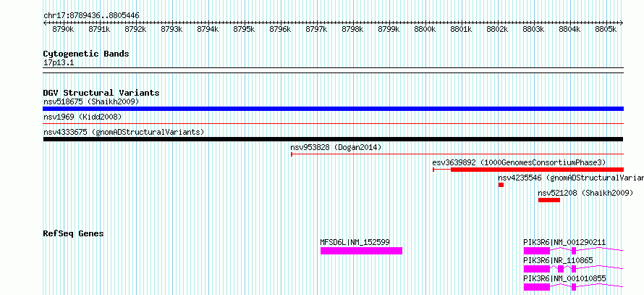The image size is (644, 295).
Task: Click the PIK3R6 NM_001290211 large exon block
Action: (x=536, y=251)
